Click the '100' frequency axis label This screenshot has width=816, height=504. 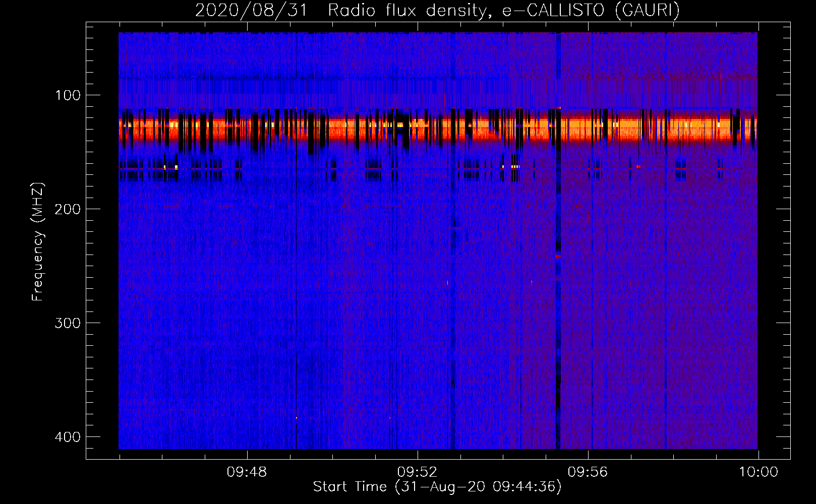(67, 95)
